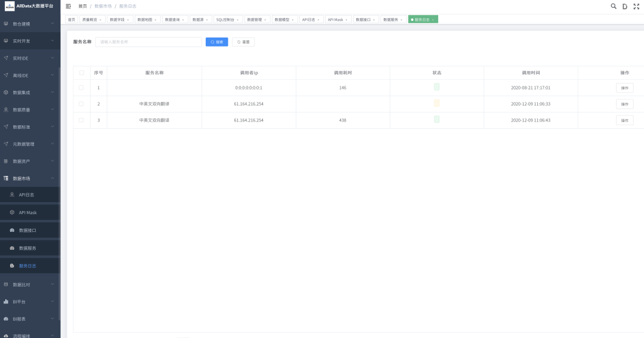Click the blue 搜索 button

(x=216, y=42)
